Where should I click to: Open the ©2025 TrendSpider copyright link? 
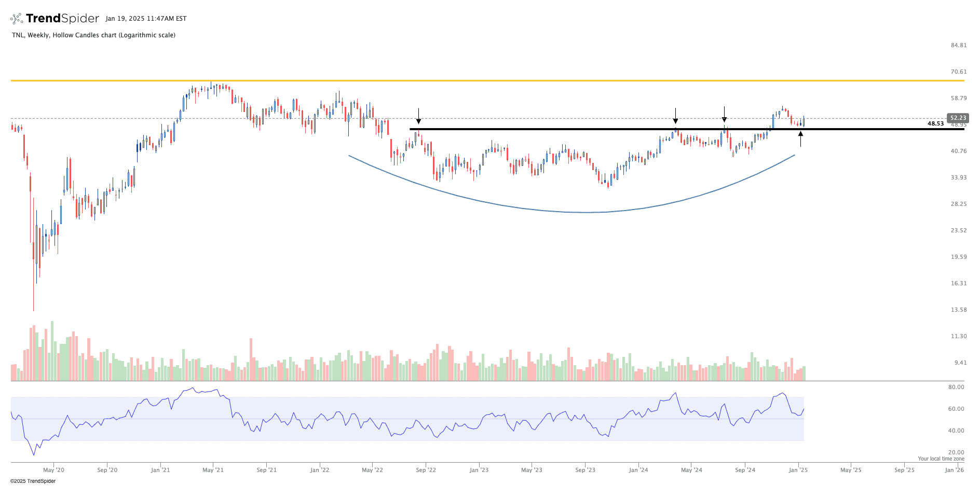point(33,481)
